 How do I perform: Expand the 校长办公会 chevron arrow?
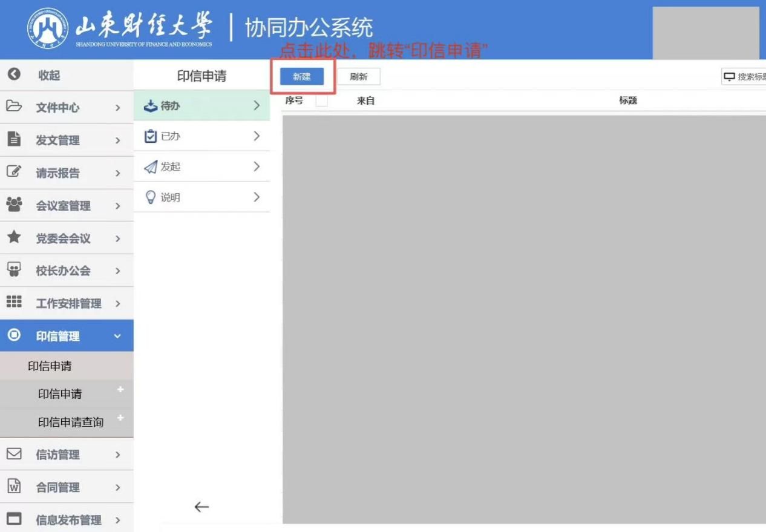tap(117, 271)
